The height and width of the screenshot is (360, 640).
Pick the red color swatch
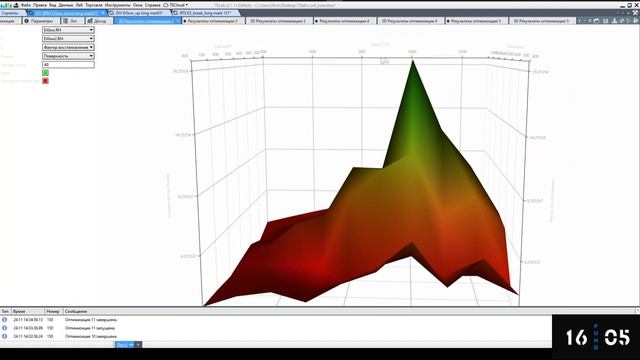click(x=45, y=81)
